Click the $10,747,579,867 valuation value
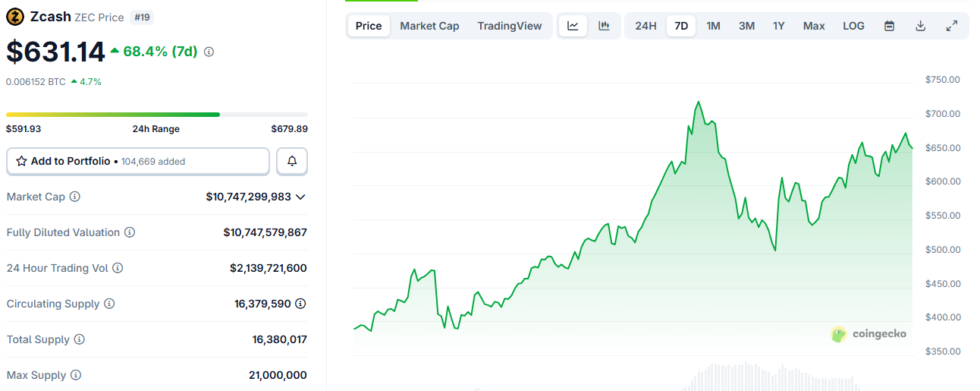Image resolution: width=980 pixels, height=391 pixels. point(265,232)
